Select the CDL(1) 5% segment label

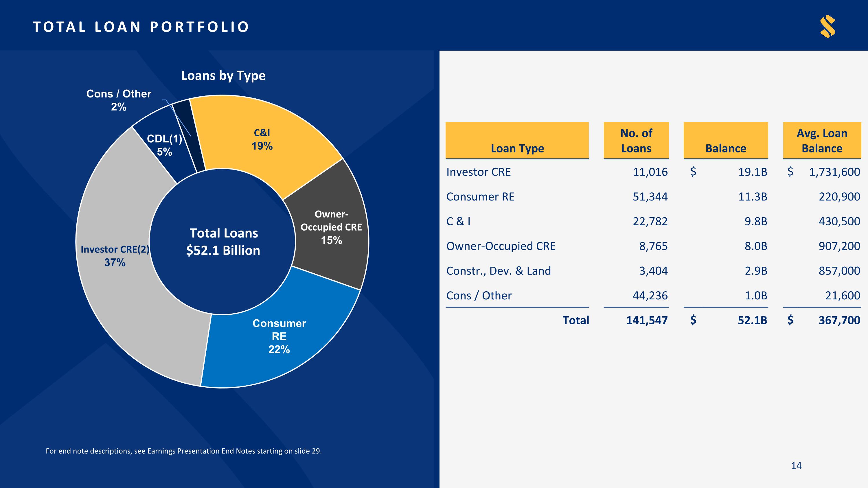click(x=164, y=145)
